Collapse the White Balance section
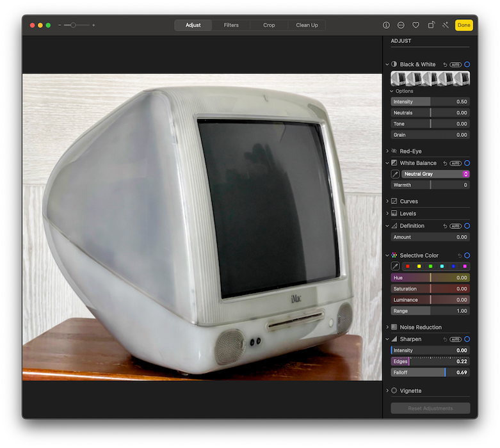500x448 pixels. (387, 163)
